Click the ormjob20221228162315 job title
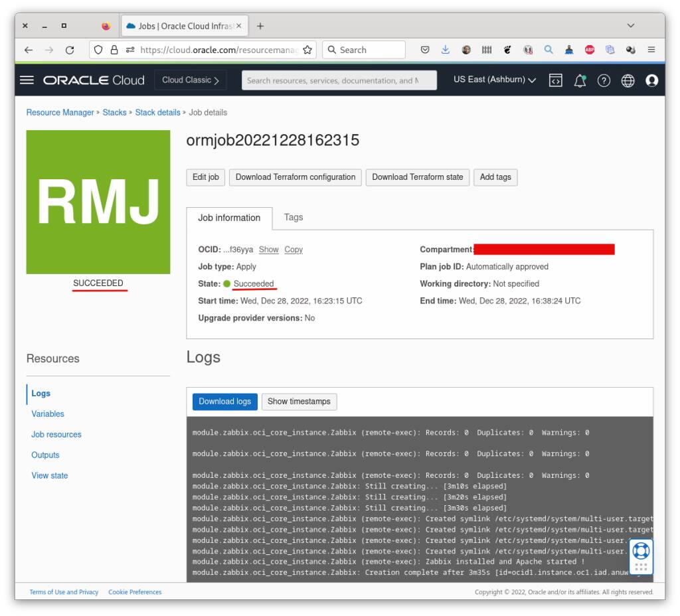680x616 pixels. tap(273, 140)
